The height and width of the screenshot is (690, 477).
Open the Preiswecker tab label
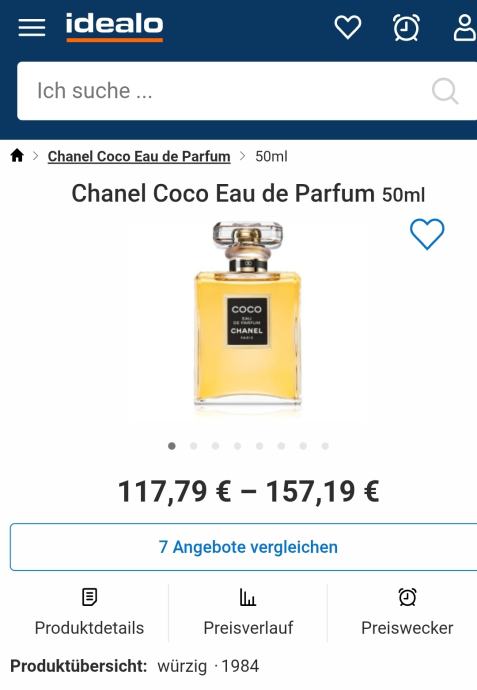click(x=407, y=628)
